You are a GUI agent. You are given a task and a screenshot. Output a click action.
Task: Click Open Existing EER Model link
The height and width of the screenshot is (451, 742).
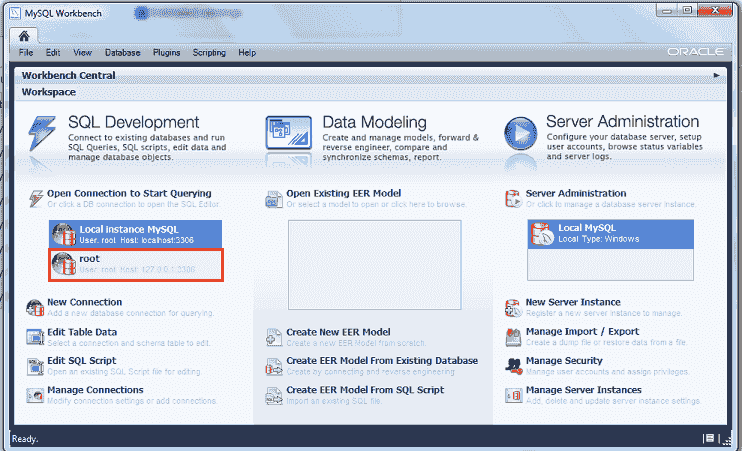click(x=344, y=193)
